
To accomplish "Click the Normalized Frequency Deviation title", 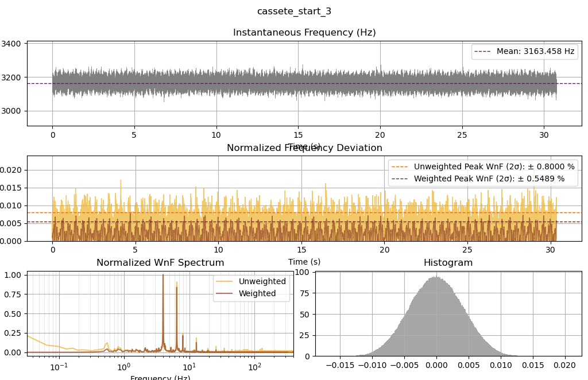I will coord(304,148).
